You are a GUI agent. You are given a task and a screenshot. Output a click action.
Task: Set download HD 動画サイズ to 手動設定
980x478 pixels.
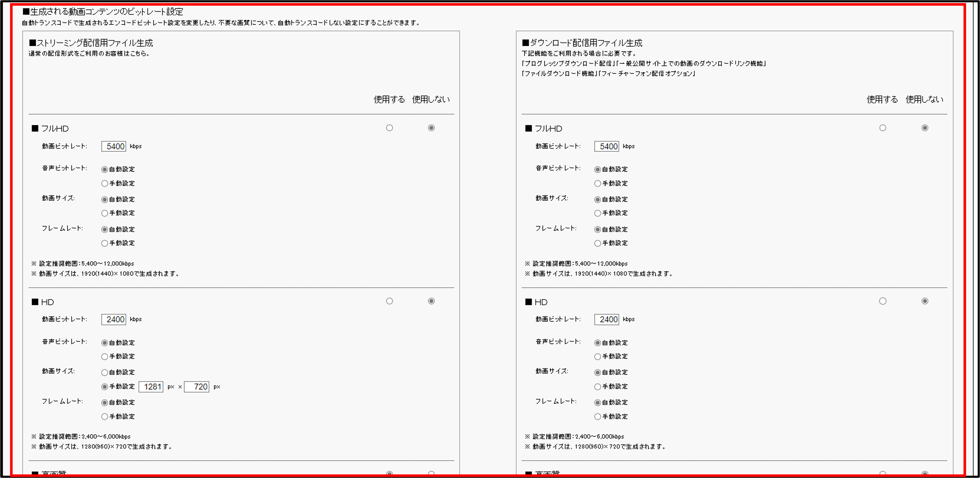pos(598,387)
